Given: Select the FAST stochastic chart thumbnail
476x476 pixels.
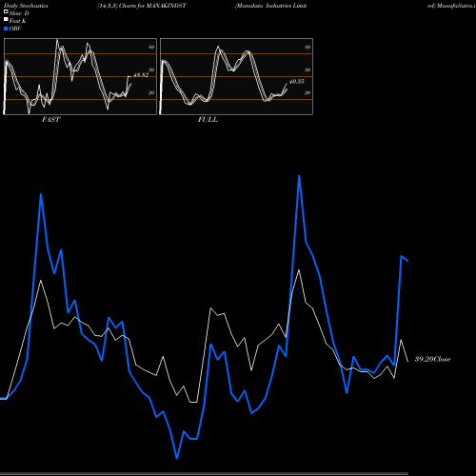Looking at the screenshot, I should pyautogui.click(x=80, y=76).
